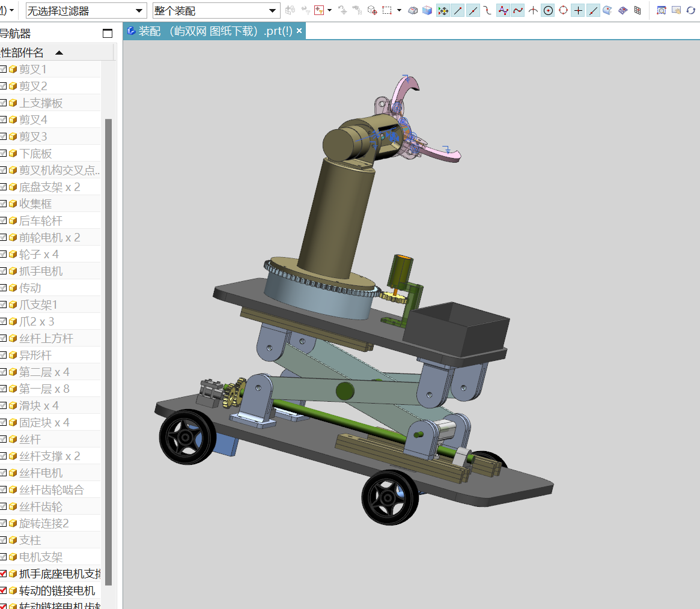The image size is (700, 609).
Task: Maximize the navigator panel
Action: point(108,34)
